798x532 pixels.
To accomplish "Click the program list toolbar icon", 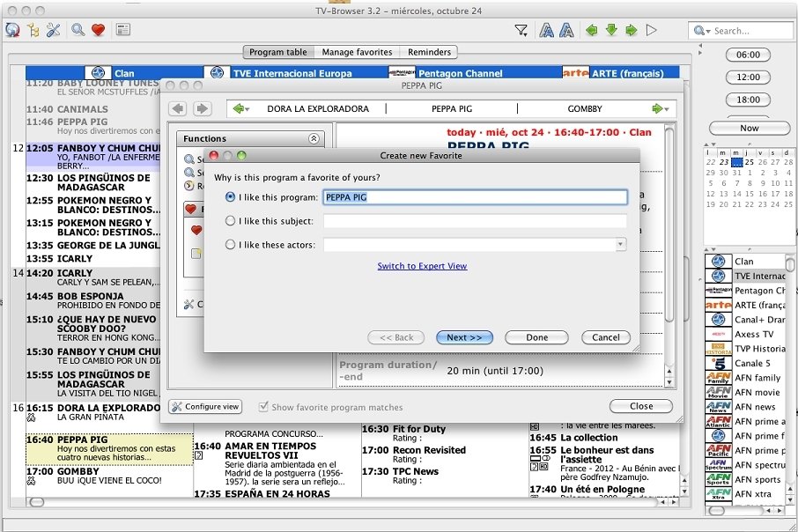I will (123, 30).
